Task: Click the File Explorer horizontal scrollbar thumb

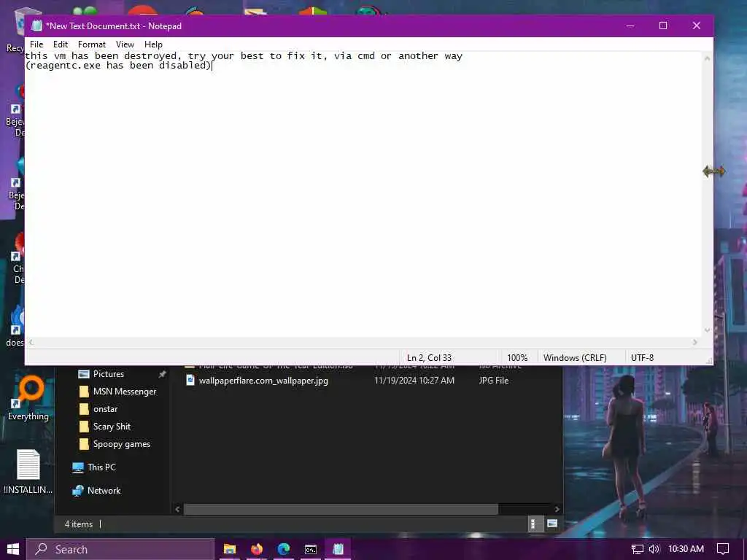Action: pos(341,510)
